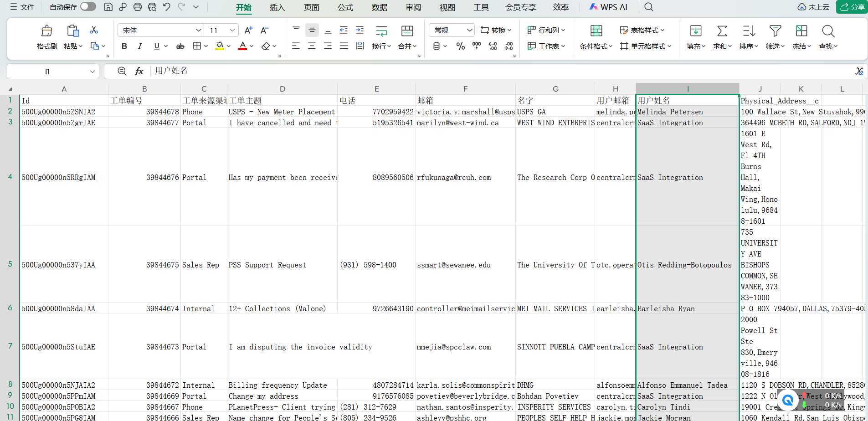This screenshot has height=421, width=868.
Task: Click the yellow fill color swatch
Action: 220,46
